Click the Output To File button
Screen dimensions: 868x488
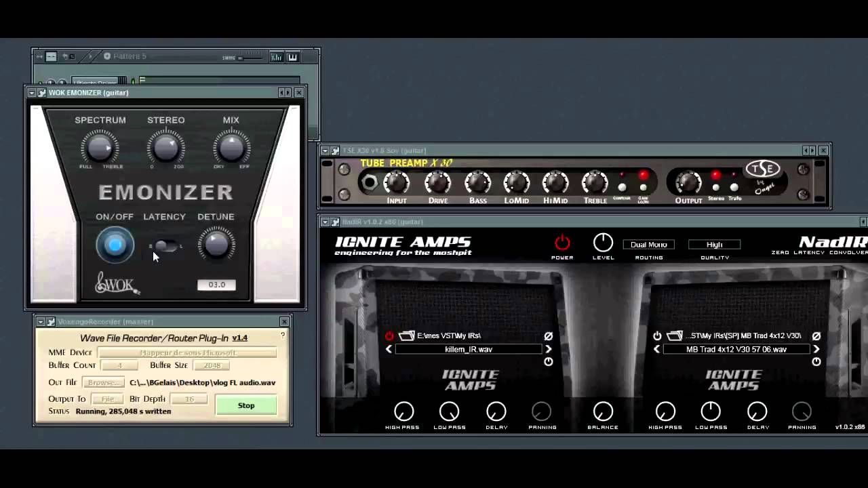tap(108, 399)
